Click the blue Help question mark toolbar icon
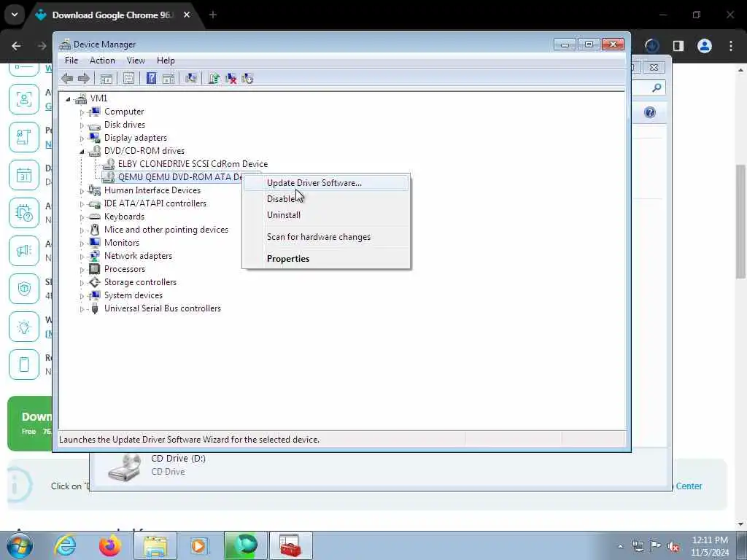747x560 pixels. 151,79
